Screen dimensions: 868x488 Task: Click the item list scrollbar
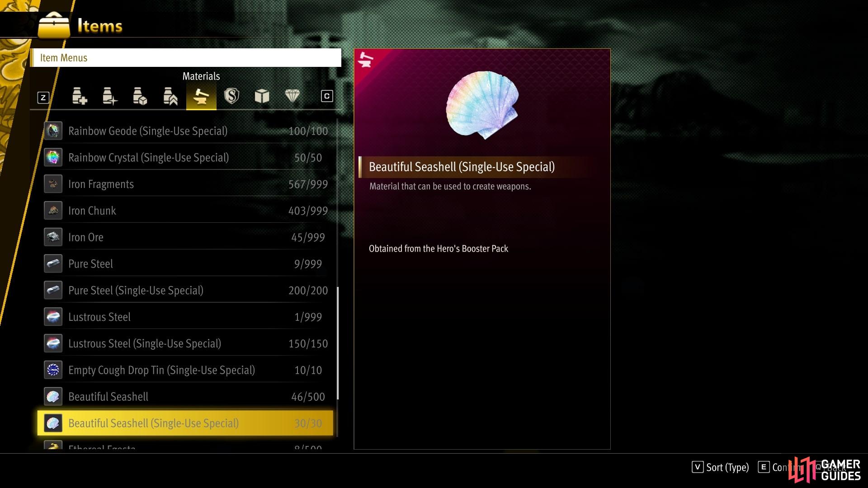(x=338, y=343)
